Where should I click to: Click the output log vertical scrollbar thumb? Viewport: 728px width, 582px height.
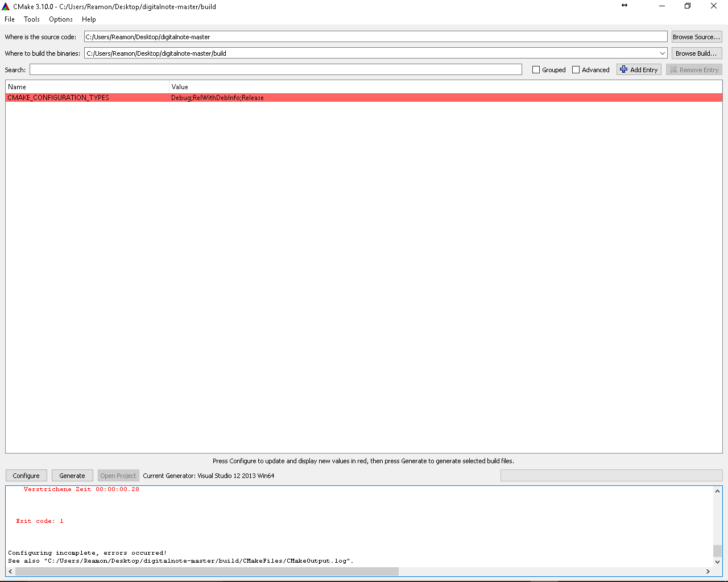tap(717, 551)
